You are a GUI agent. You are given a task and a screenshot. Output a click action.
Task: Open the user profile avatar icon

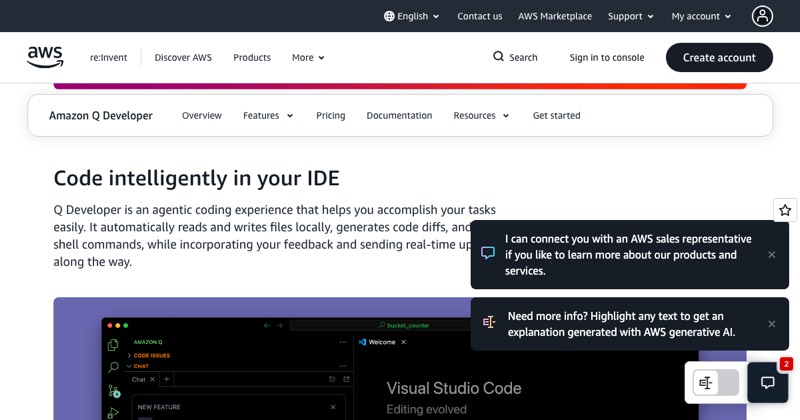click(x=762, y=16)
